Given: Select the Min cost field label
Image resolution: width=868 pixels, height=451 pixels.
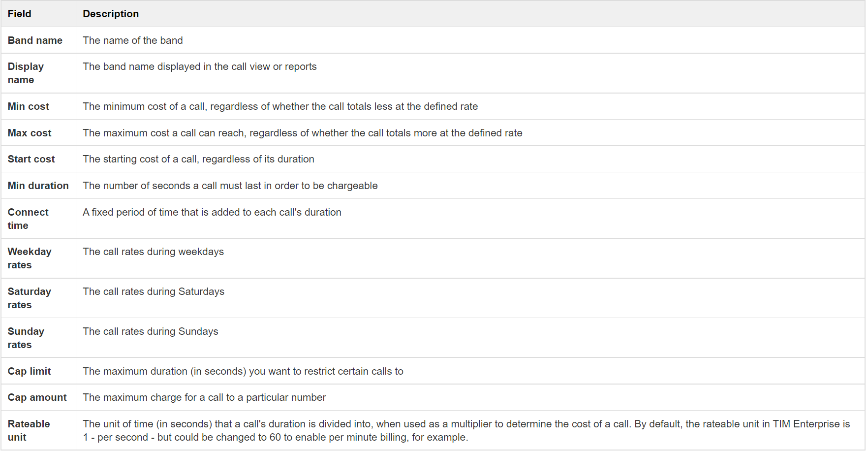Looking at the screenshot, I should 29,106.
